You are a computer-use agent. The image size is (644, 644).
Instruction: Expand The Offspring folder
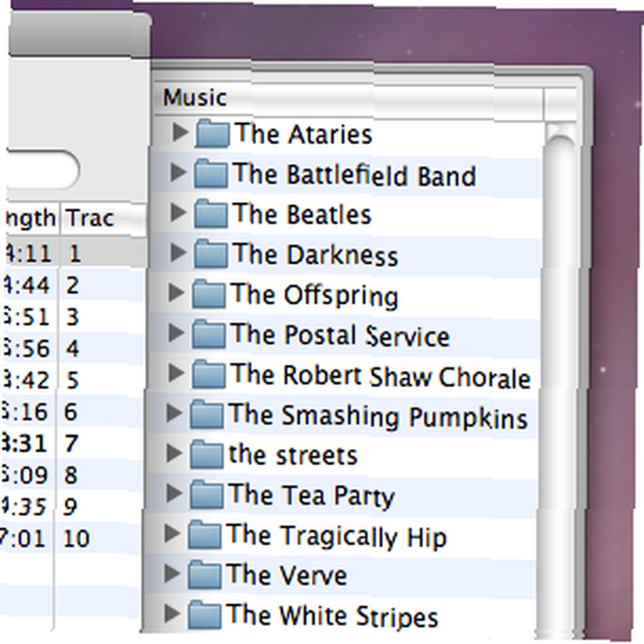(x=176, y=292)
